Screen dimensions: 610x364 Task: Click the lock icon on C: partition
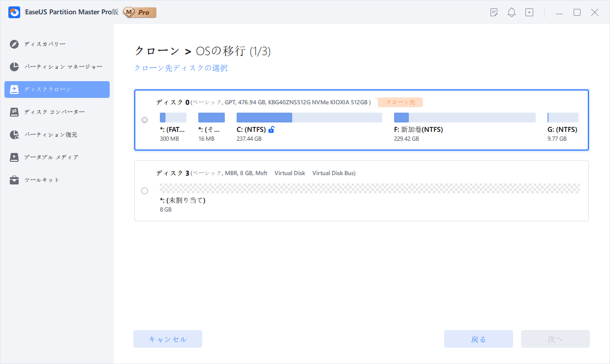[271, 129]
